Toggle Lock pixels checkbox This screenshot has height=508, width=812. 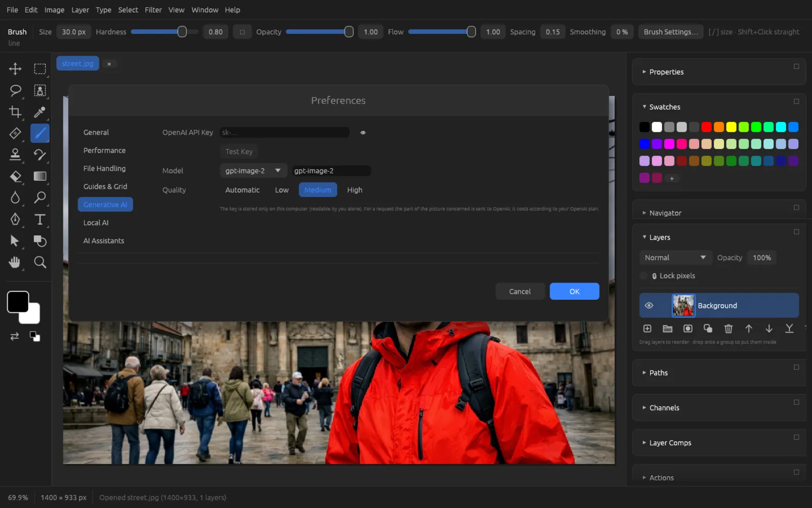[644, 276]
